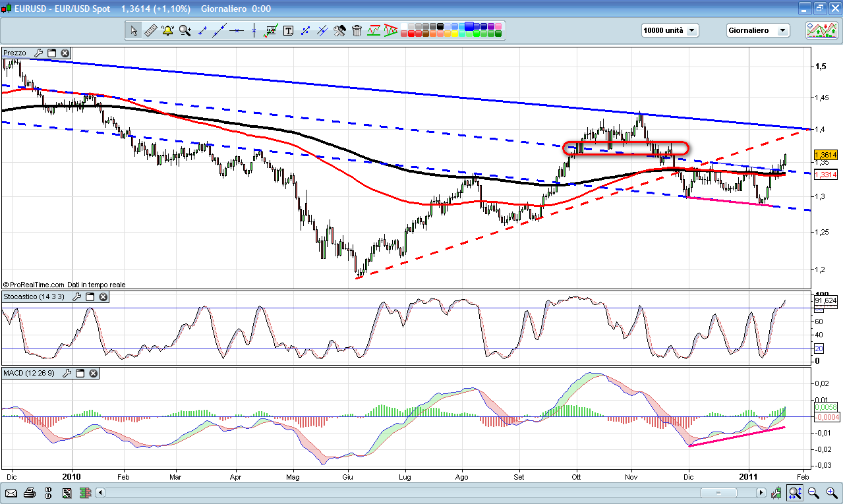
Task: Select the arrow cursor tool
Action: click(x=134, y=30)
